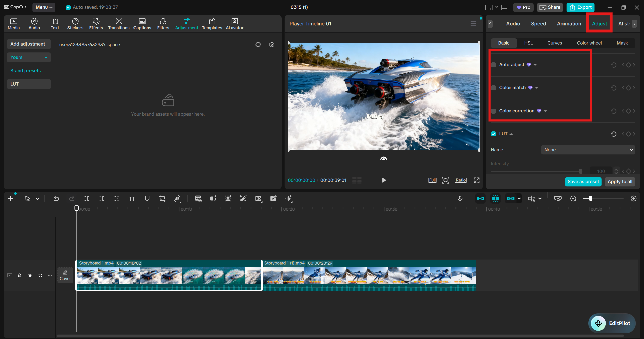This screenshot has width=644, height=339.
Task: Click the Save as preset button
Action: [583, 182]
